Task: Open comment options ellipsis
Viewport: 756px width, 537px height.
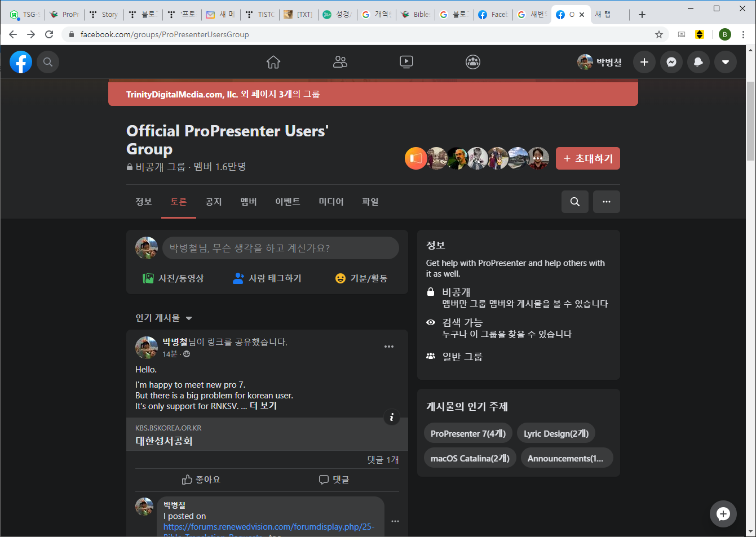Action: tap(395, 521)
